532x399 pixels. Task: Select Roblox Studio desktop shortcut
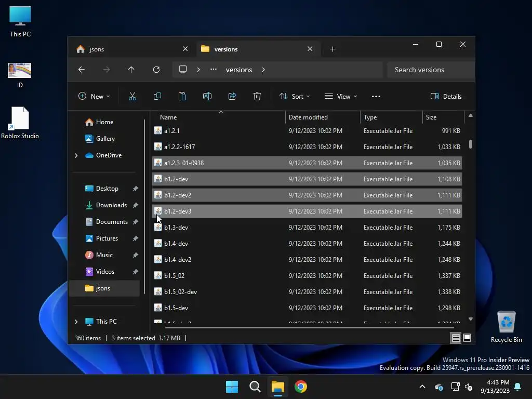tap(20, 123)
